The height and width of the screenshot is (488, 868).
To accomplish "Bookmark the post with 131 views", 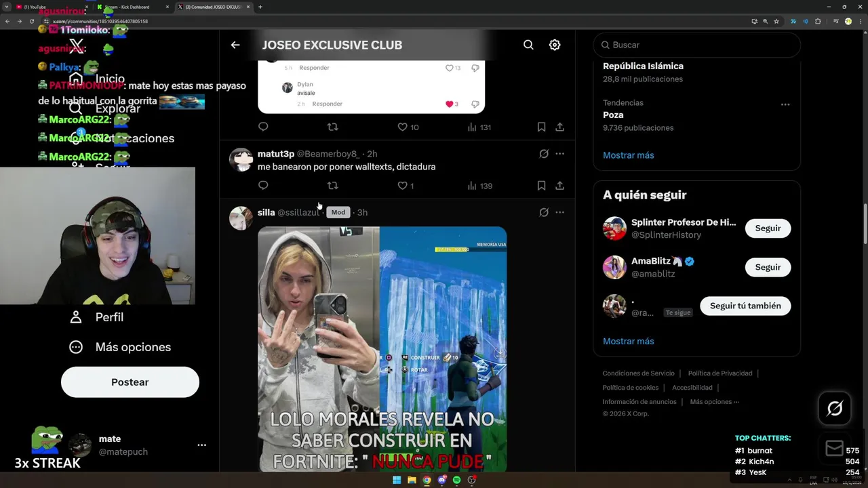I will pyautogui.click(x=541, y=127).
